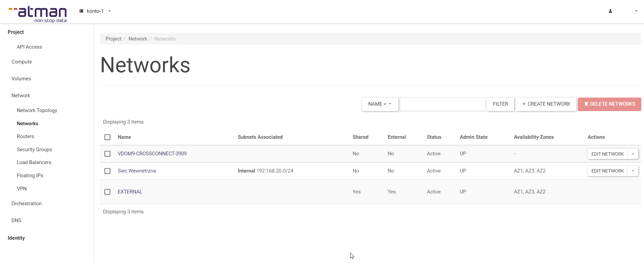Click the trash icon on Delete Networks
This screenshot has height=263, width=644.
tap(586, 104)
